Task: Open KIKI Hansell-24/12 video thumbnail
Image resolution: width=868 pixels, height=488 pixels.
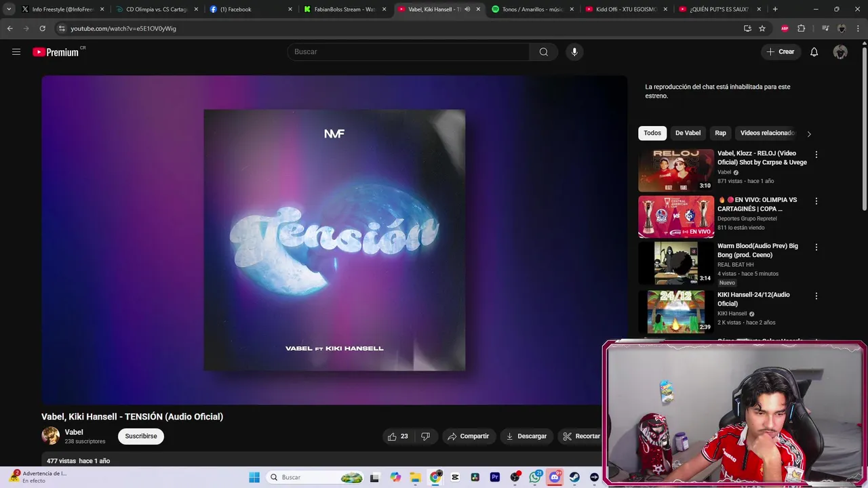Action: click(676, 312)
